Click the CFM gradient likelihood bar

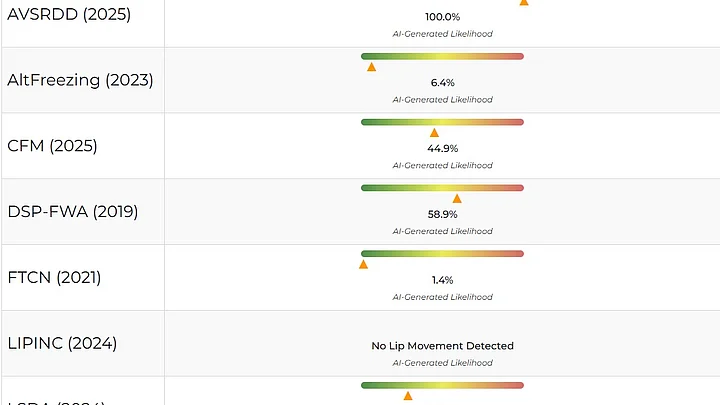(442, 122)
